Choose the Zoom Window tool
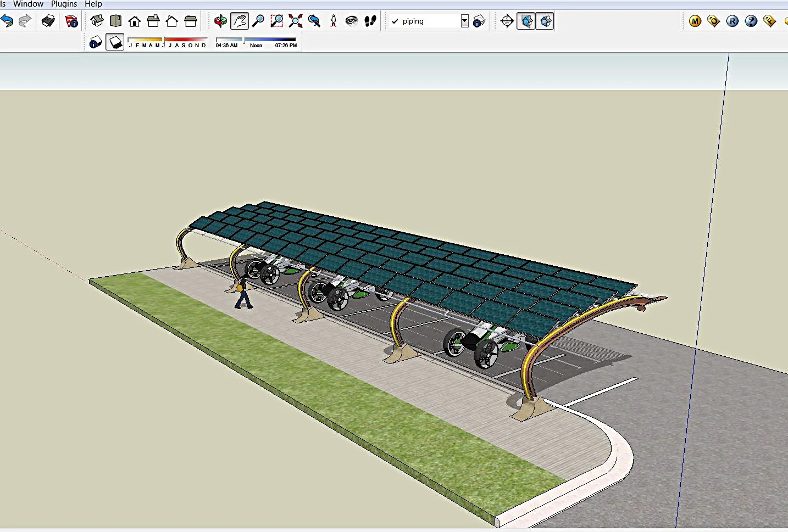The image size is (788, 532). [x=277, y=21]
